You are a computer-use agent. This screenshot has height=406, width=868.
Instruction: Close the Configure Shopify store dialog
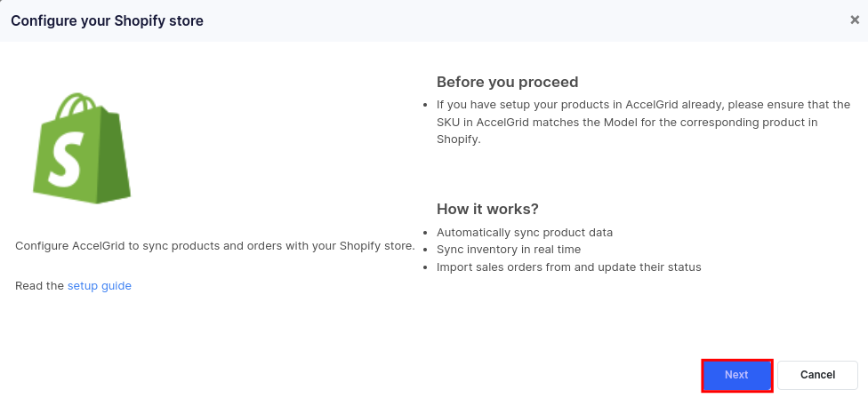tap(855, 20)
